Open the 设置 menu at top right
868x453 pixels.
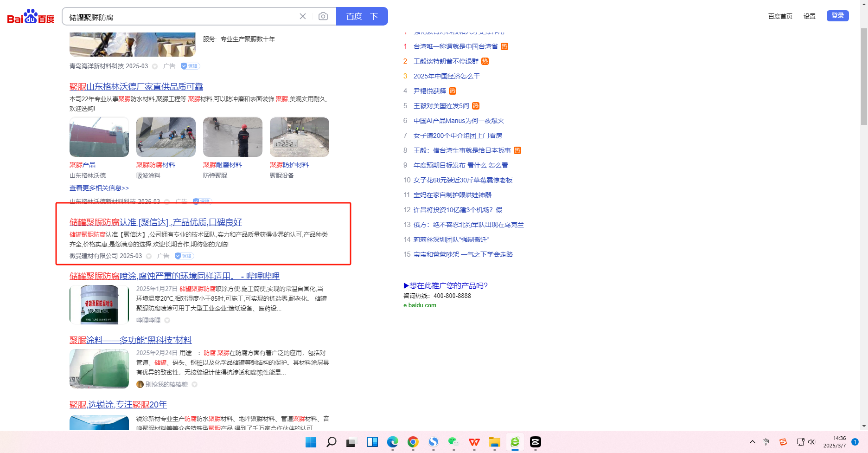point(809,16)
